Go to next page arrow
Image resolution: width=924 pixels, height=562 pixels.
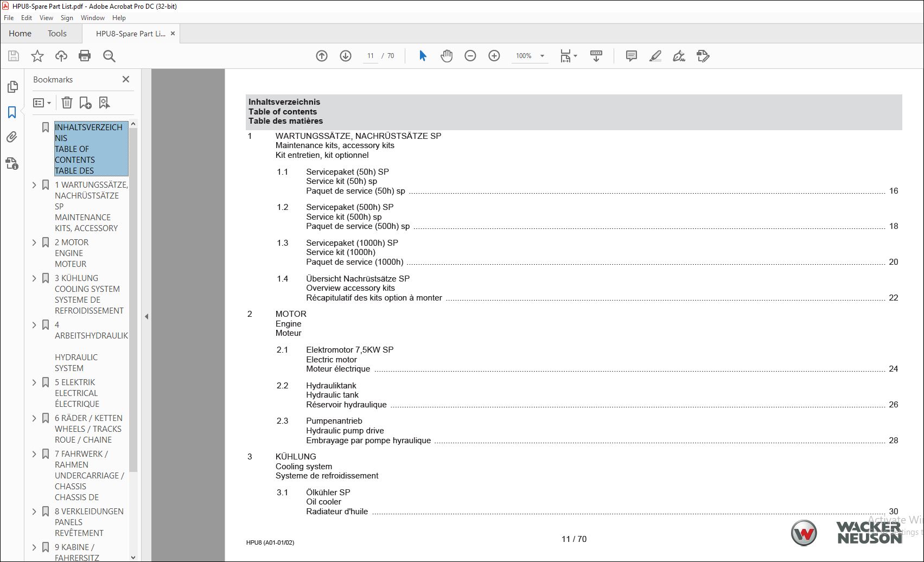click(x=346, y=56)
